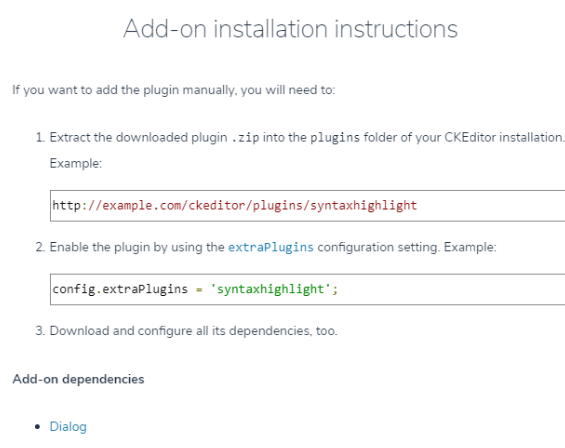Open the Dialog dependency link
The width and height of the screenshot is (565, 448).
68,426
